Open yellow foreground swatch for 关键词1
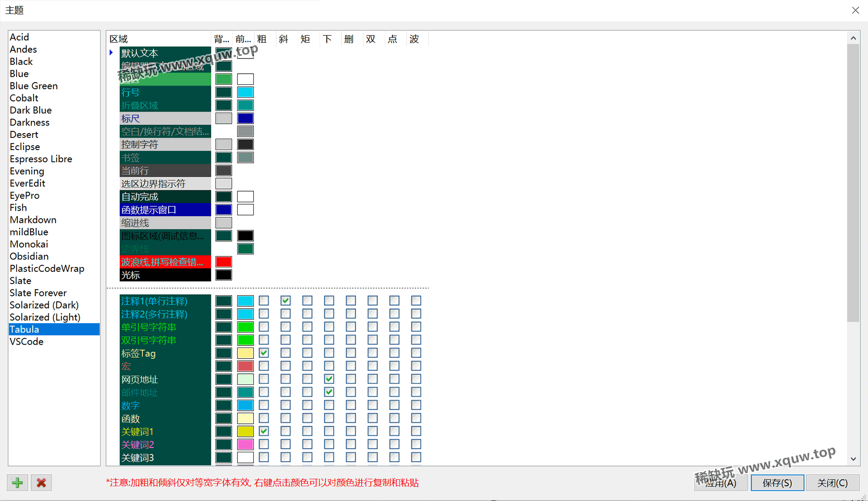This screenshot has height=501, width=868. [x=245, y=431]
